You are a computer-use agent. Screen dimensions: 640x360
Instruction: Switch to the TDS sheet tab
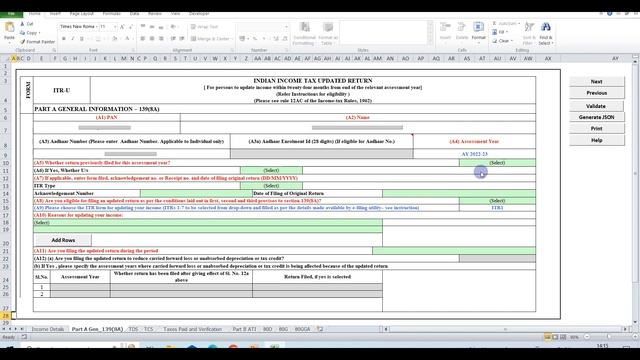[x=133, y=329]
